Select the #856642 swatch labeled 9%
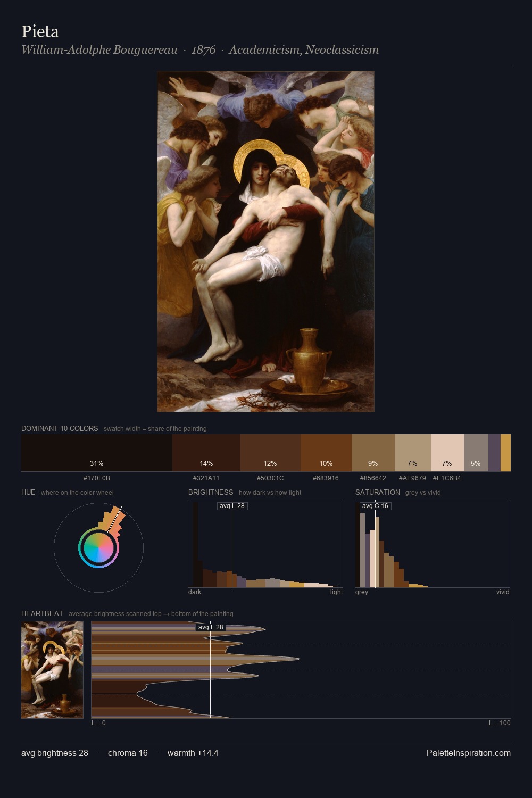The image size is (532, 798). click(373, 453)
